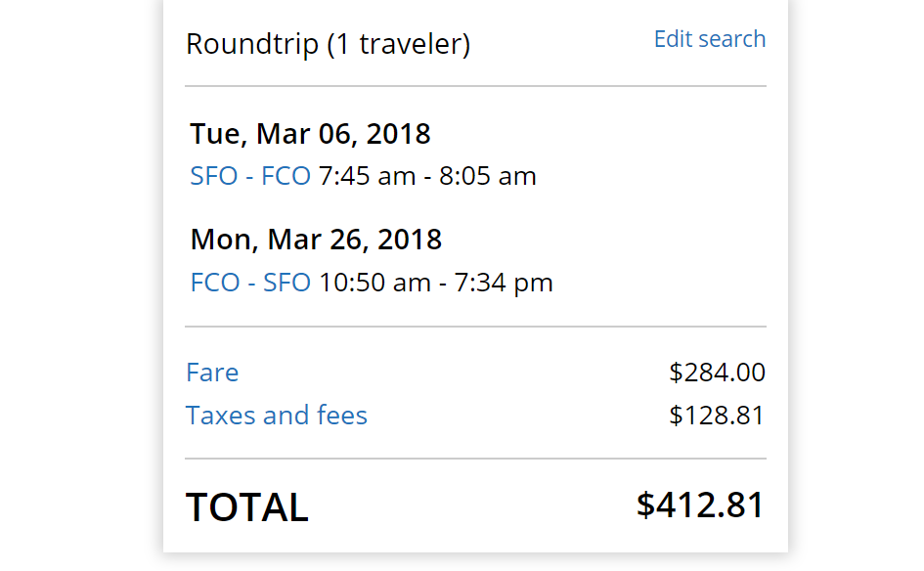Select the Tue, Mar 06, 2018 departure date
This screenshot has height=571, width=924.
click(310, 133)
